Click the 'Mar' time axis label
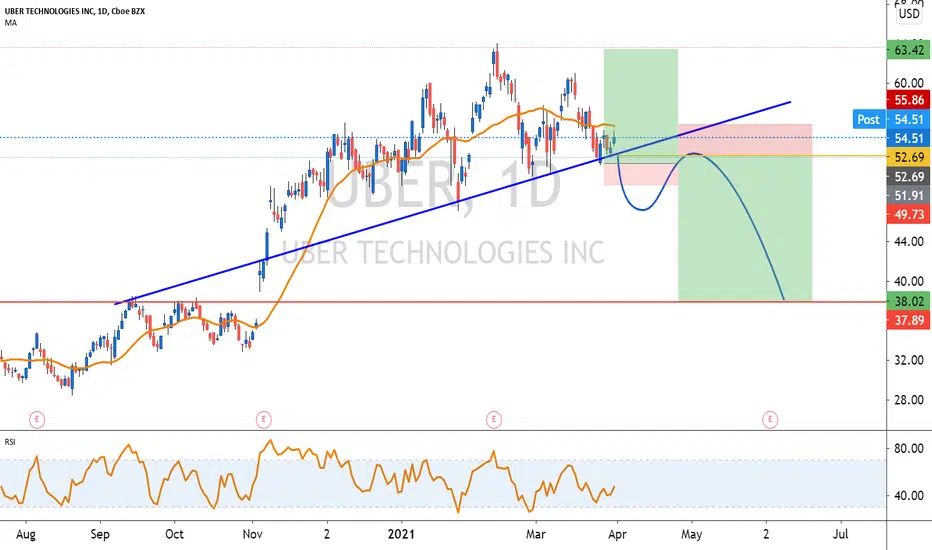This screenshot has width=932, height=550. [536, 535]
